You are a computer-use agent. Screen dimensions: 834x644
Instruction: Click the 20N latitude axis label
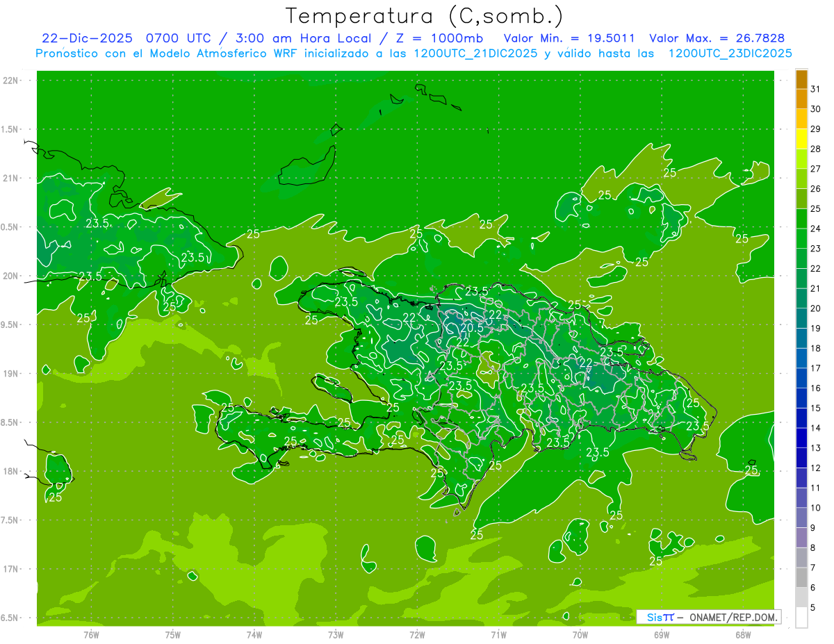(x=10, y=276)
